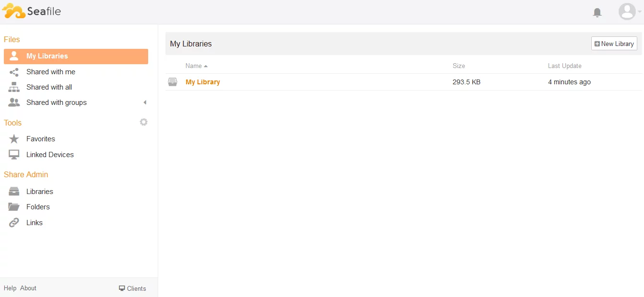The height and width of the screenshot is (297, 644).
Task: Open the Help link
Action: pyautogui.click(x=10, y=288)
